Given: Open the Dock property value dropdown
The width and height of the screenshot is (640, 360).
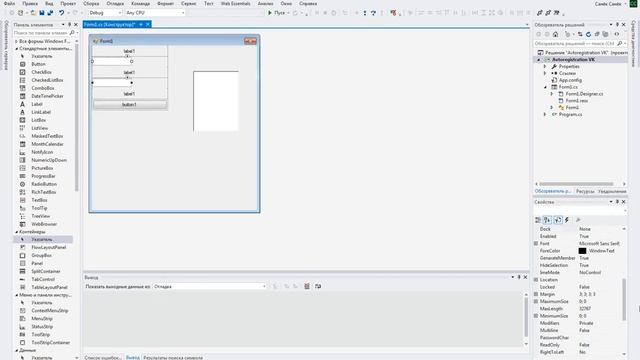Looking at the screenshot, I should tap(624, 229).
